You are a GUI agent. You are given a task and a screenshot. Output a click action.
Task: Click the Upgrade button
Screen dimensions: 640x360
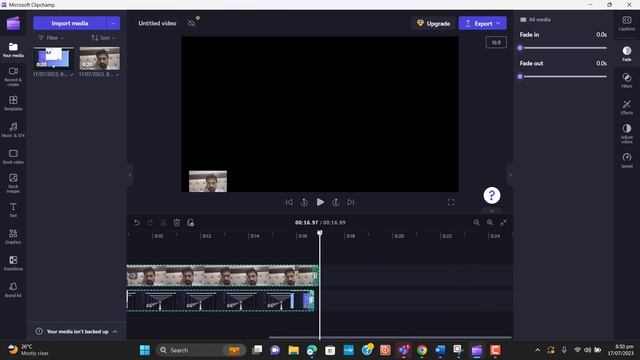[433, 23]
